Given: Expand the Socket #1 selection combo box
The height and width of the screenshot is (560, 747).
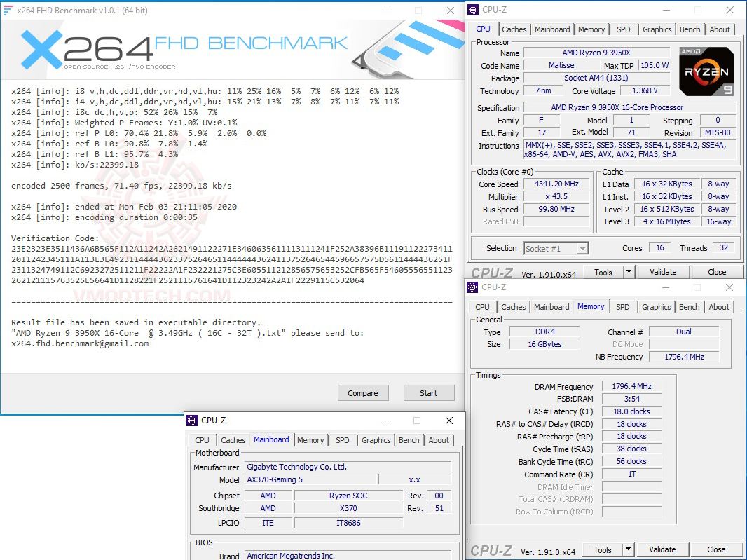Looking at the screenshot, I should tap(556, 248).
